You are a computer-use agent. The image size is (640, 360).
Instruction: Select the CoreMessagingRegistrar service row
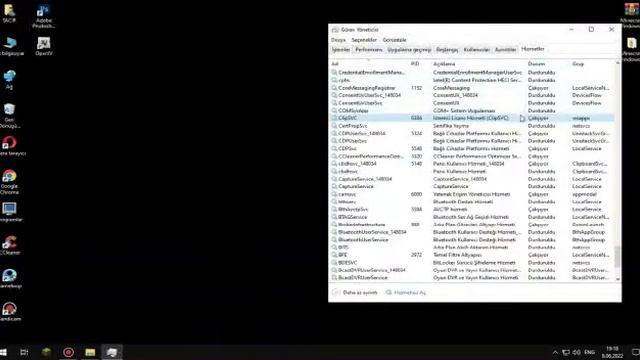(x=472, y=88)
